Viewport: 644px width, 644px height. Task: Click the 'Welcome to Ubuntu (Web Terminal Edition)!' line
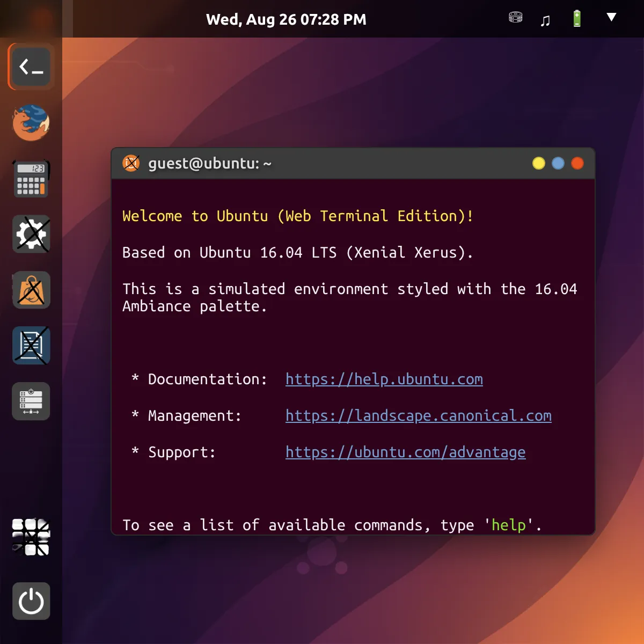point(298,216)
